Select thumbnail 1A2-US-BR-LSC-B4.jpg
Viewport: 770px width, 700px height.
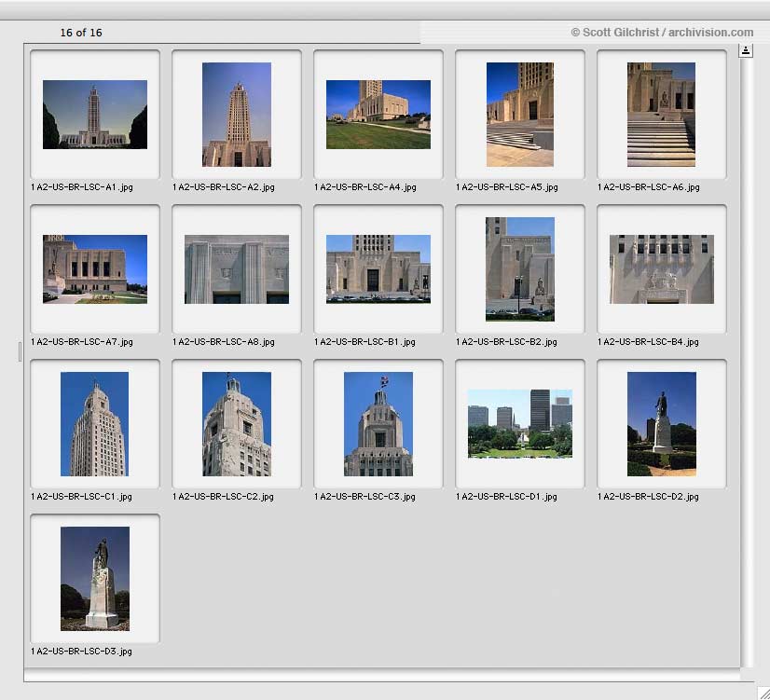tap(662, 269)
